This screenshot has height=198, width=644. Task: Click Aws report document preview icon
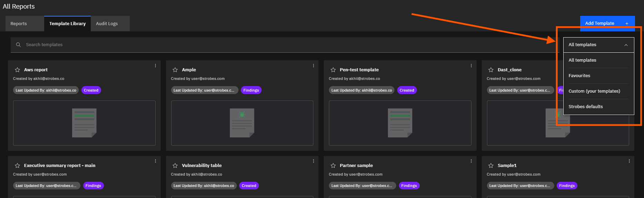click(x=84, y=123)
